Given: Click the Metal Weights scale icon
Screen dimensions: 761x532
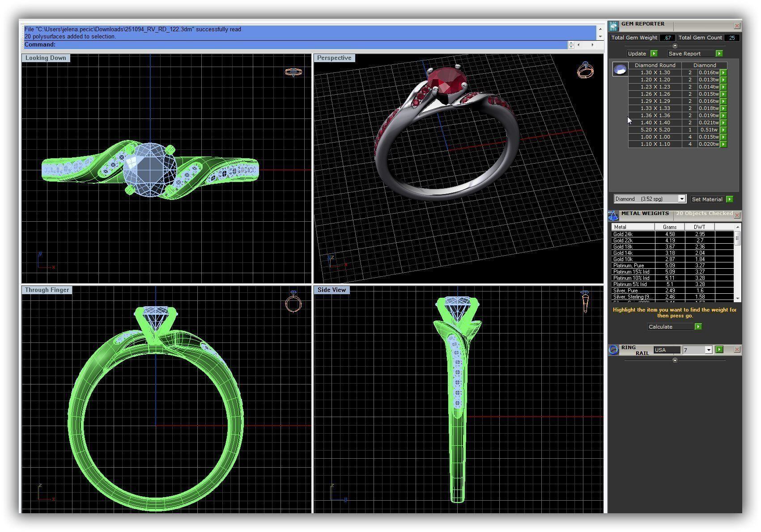Looking at the screenshot, I should click(613, 215).
